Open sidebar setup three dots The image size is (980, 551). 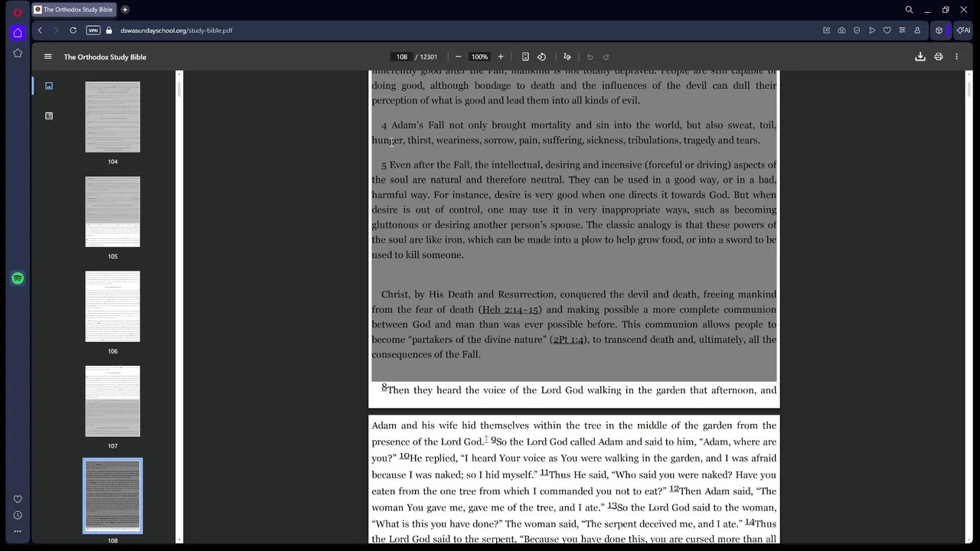18,531
